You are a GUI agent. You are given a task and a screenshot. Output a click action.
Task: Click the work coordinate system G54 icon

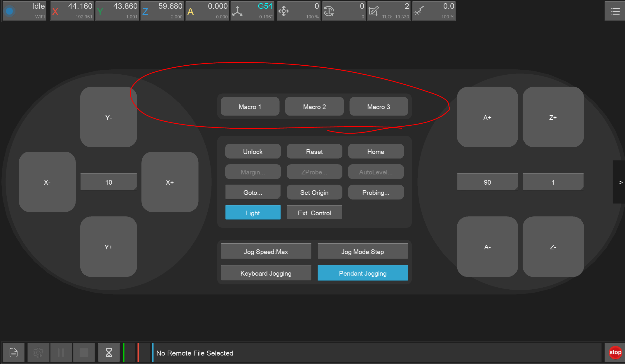point(238,11)
